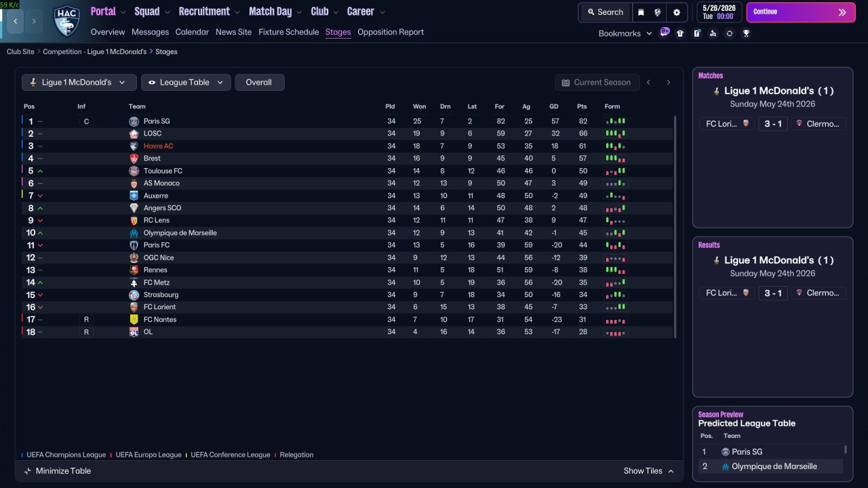The image size is (868, 488).
Task: Click the Continue button
Action: point(801,12)
